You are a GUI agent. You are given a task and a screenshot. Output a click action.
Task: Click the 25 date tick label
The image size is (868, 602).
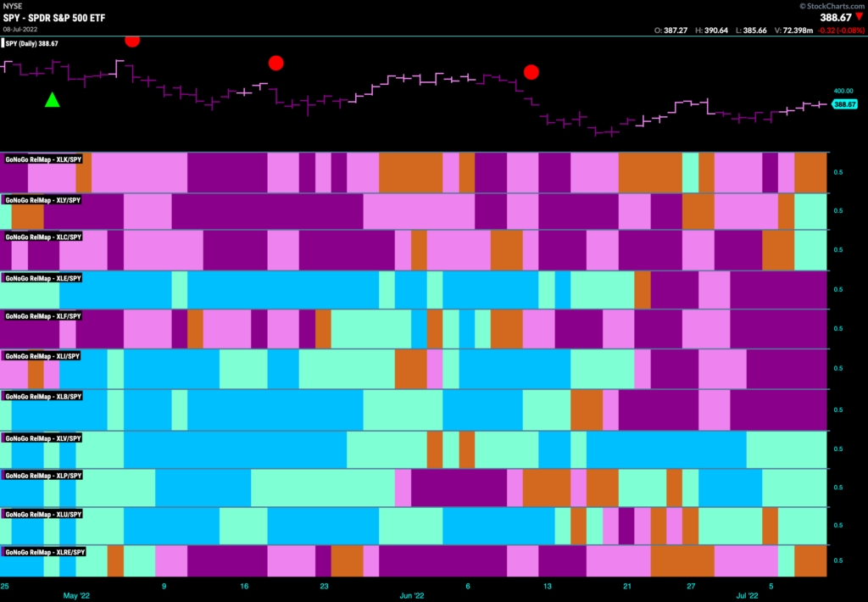point(4,586)
